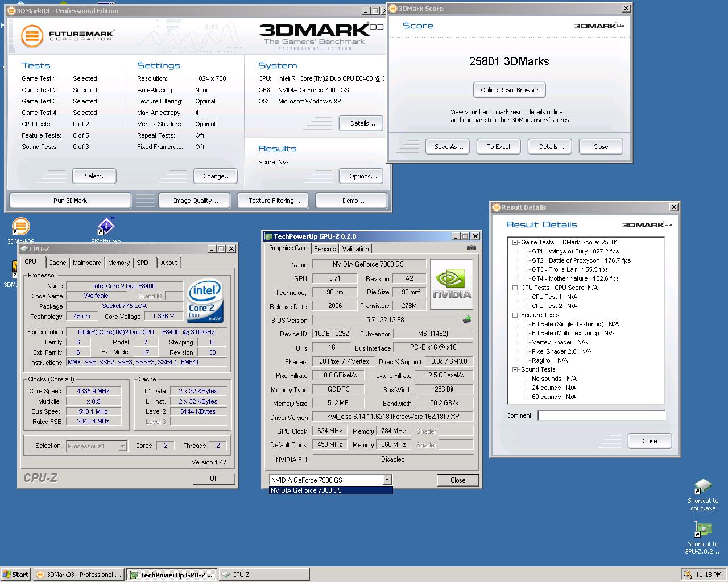Screen dimensions: 728x582
Task: Click the BIOS Version field 5.71.22.12.68
Action: [x=385, y=320]
